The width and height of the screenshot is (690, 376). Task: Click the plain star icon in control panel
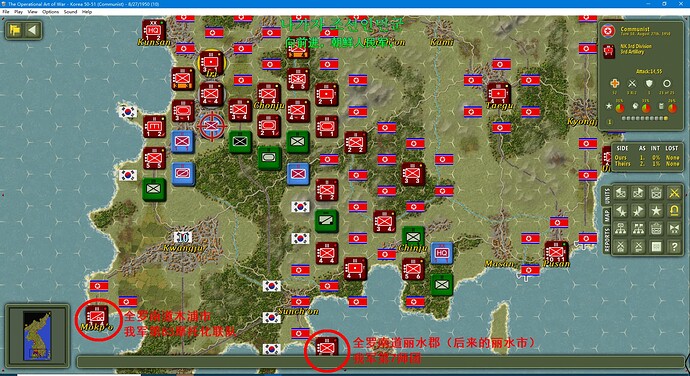click(x=656, y=211)
